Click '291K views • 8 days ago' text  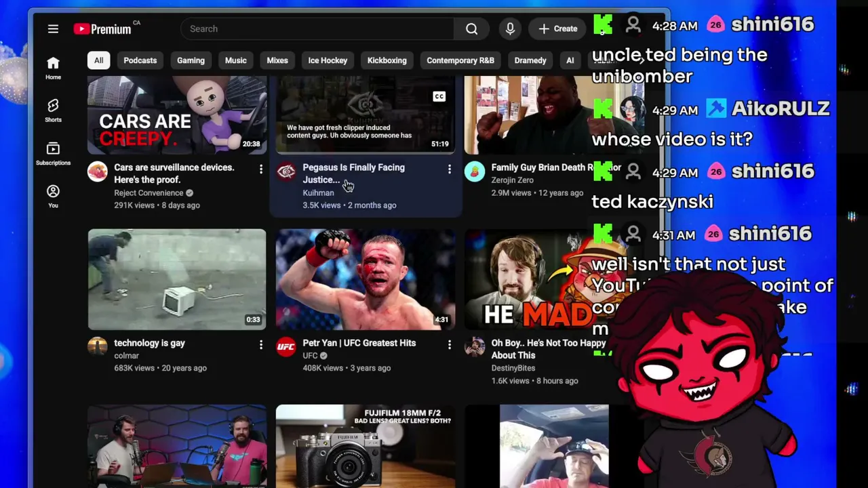[x=157, y=205]
